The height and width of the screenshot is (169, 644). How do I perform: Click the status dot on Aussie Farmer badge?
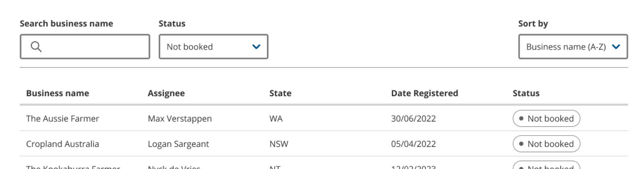[521, 119]
